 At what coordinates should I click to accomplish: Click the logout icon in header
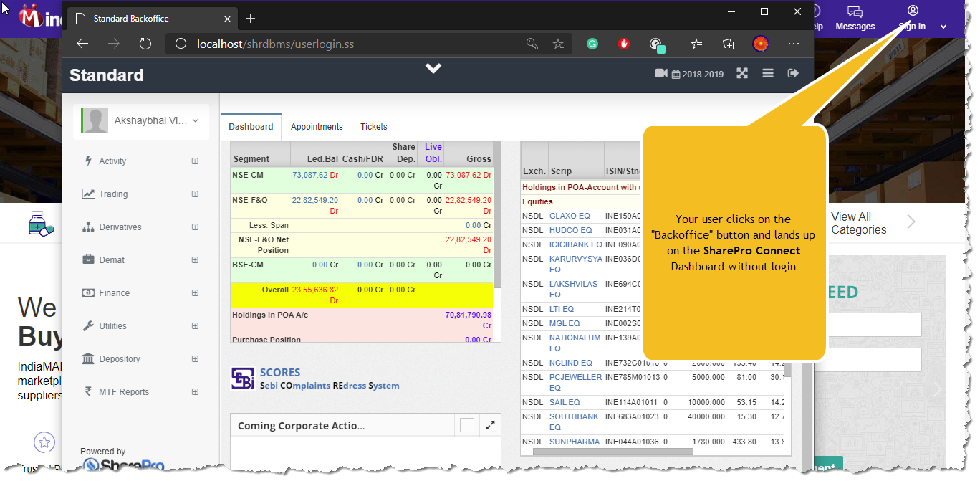(x=793, y=74)
